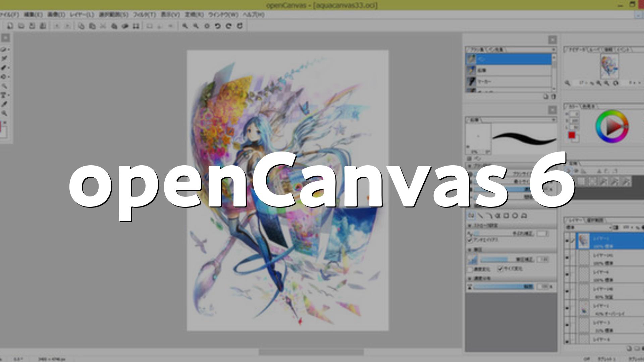Click the navigator artwork thumbnail

pyautogui.click(x=609, y=66)
